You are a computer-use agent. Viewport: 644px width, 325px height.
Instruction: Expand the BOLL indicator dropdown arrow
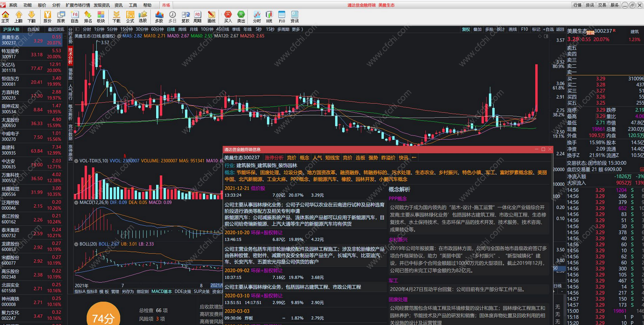coord(77,244)
